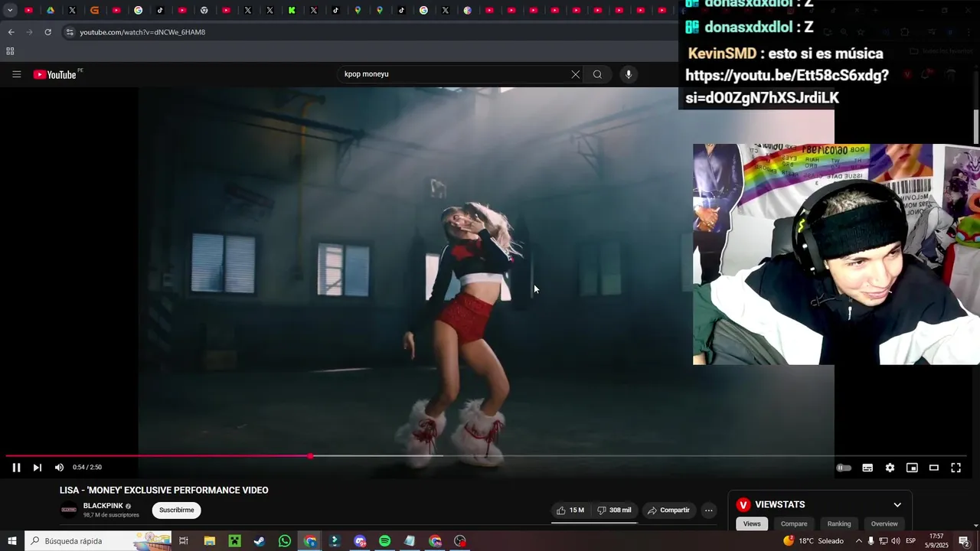This screenshot has width=980, height=551.
Task: Open WhatsApp from the taskbar
Action: [x=285, y=541]
